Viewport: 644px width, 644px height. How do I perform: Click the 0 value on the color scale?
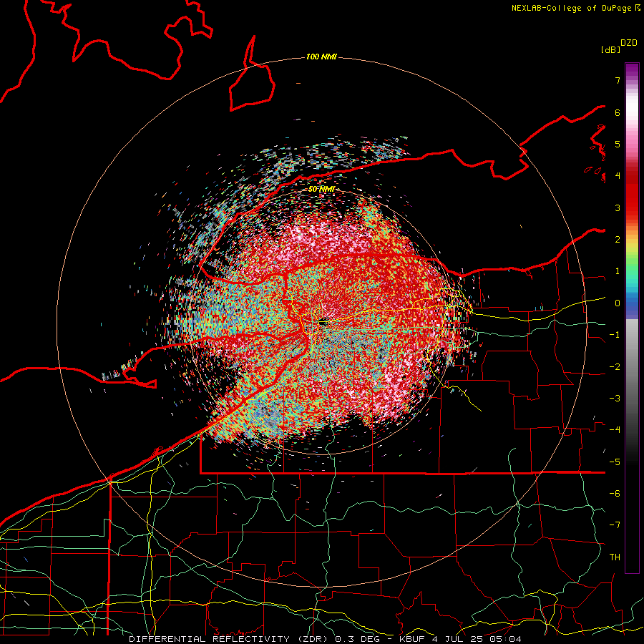coord(618,303)
